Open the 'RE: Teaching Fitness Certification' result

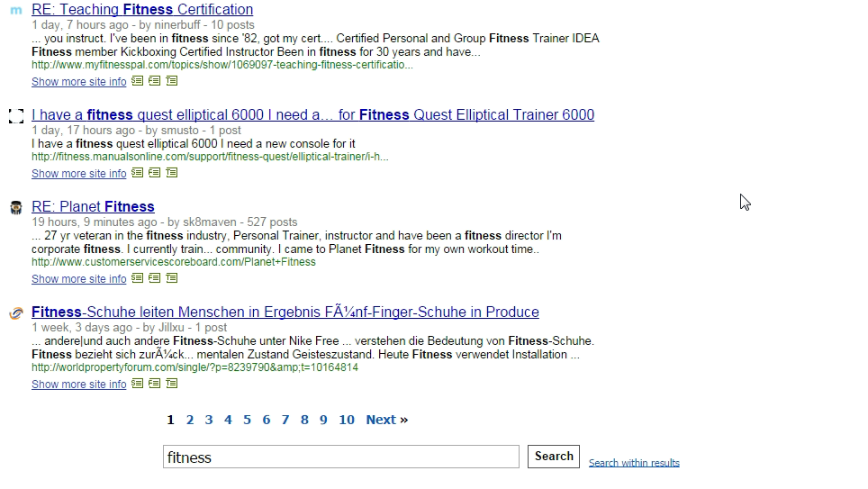click(x=142, y=9)
